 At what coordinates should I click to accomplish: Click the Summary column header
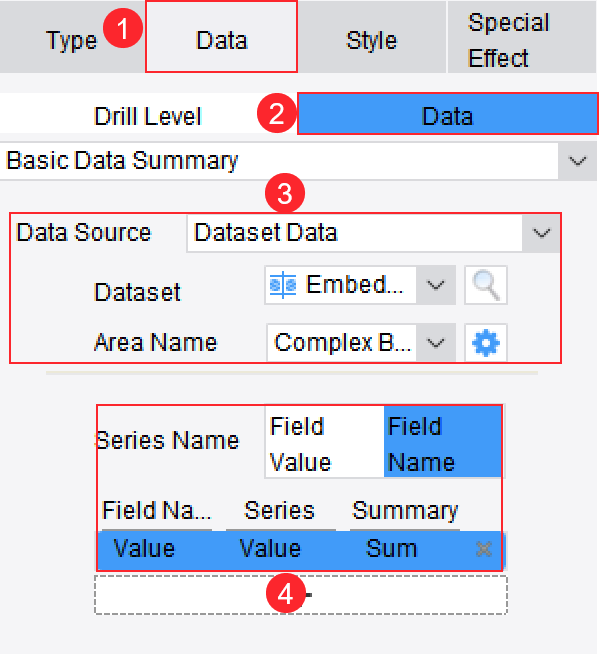pyautogui.click(x=405, y=511)
